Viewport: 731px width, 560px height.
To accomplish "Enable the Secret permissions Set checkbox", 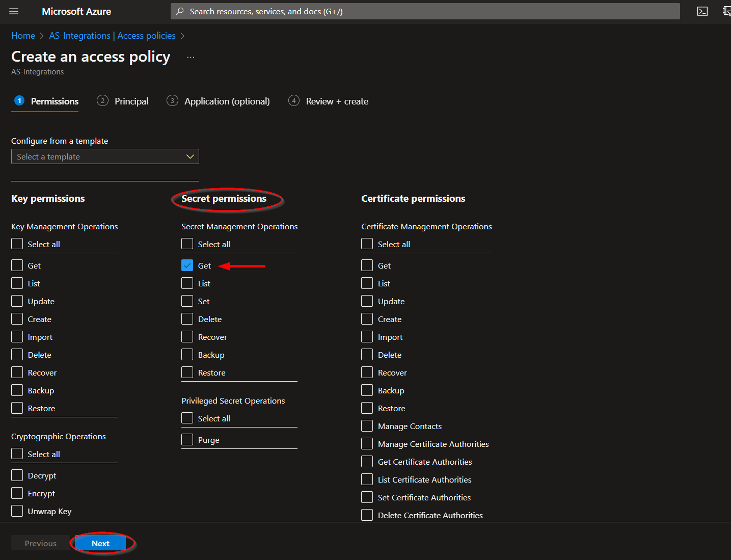I will (187, 301).
